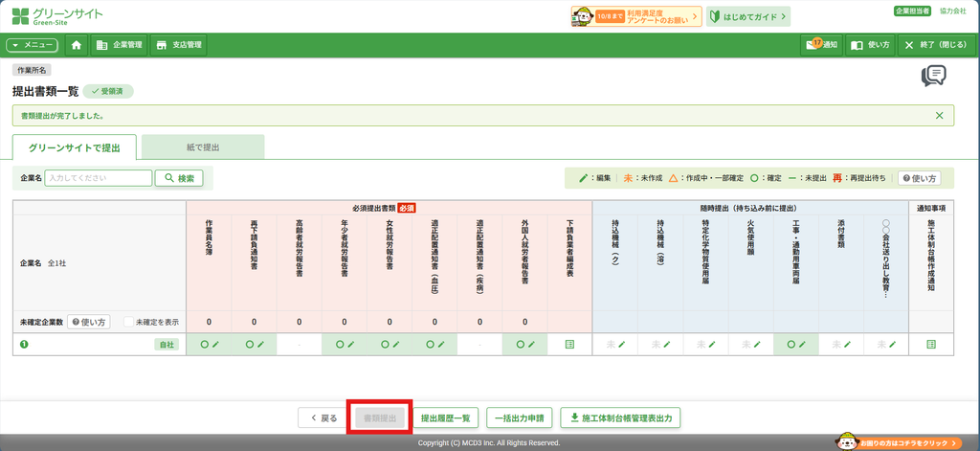Click 一括出力申請 button
The image size is (980, 451).
520,418
